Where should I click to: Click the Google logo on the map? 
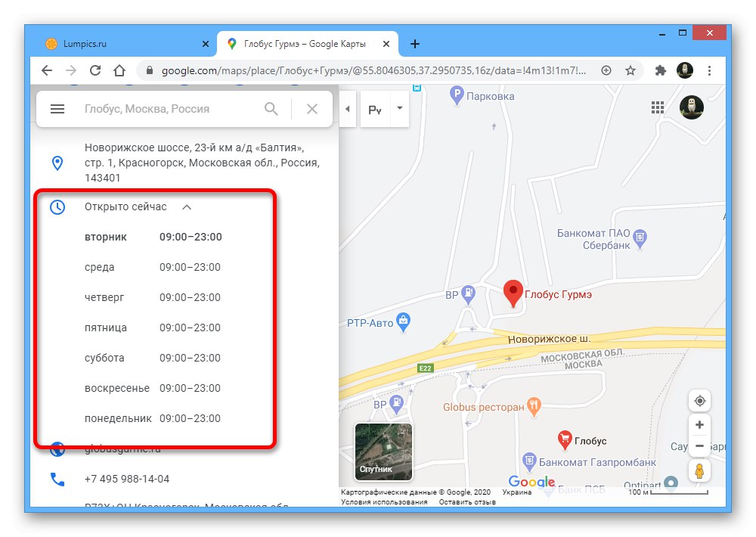[x=531, y=482]
